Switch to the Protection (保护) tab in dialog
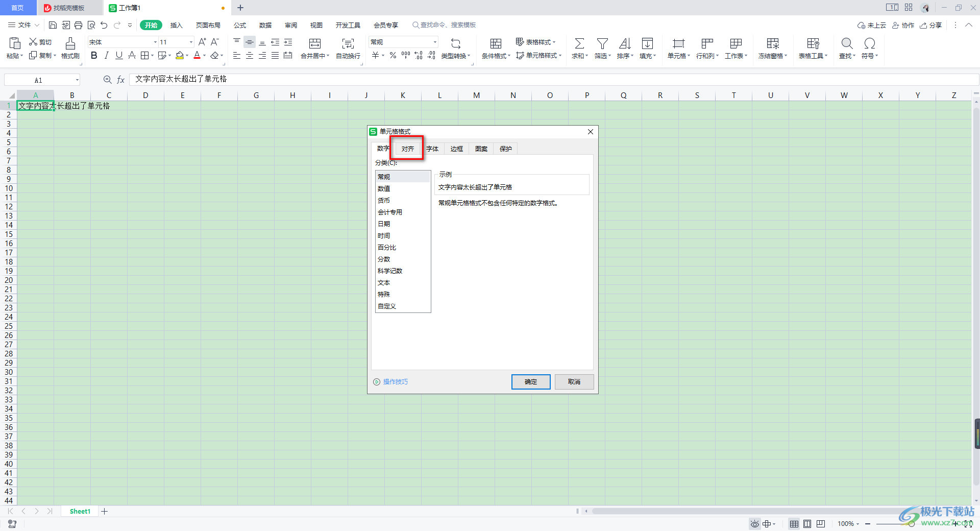The width and height of the screenshot is (980, 531). click(x=506, y=149)
